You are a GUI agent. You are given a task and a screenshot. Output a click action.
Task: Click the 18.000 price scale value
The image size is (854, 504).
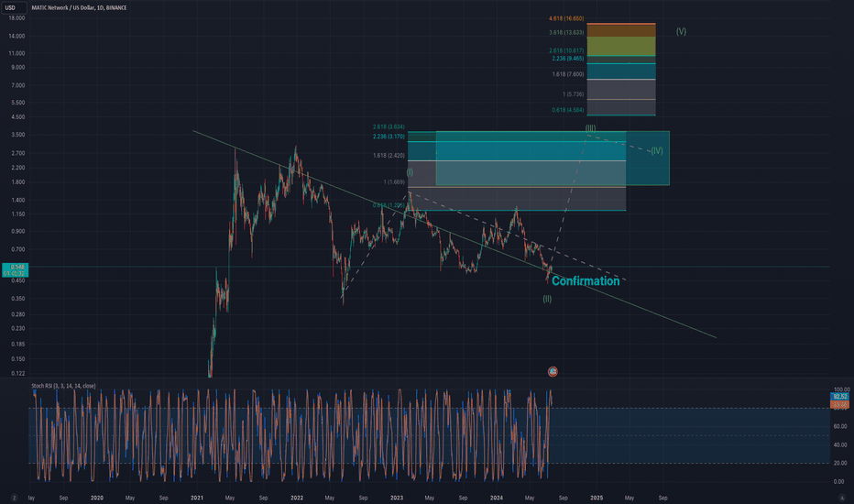click(x=16, y=18)
